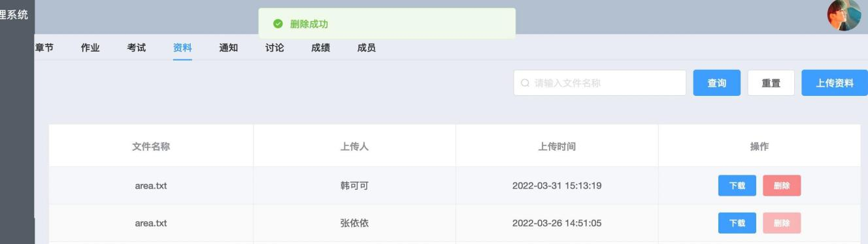
Task: Delete area.txt uploaded by 韩可可
Action: point(782,186)
